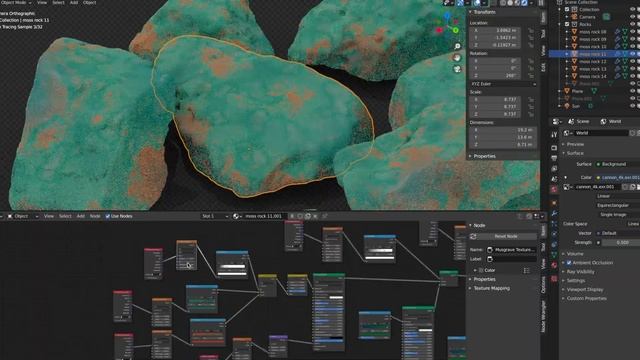Hide moss rock 12 with eye icon
Image resolution: width=640 pixels, height=360 pixels.
point(633,62)
